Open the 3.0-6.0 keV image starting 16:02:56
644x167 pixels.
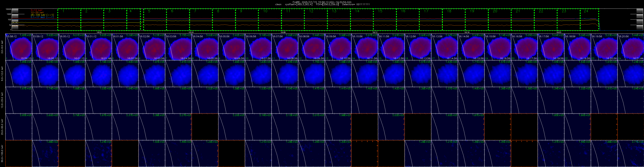point(152,47)
